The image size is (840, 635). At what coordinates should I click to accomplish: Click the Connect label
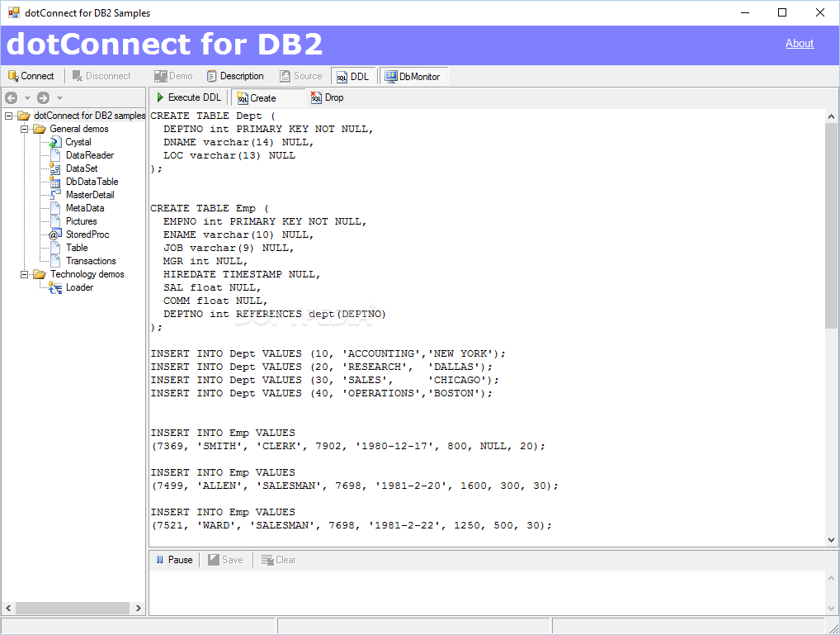[37, 76]
